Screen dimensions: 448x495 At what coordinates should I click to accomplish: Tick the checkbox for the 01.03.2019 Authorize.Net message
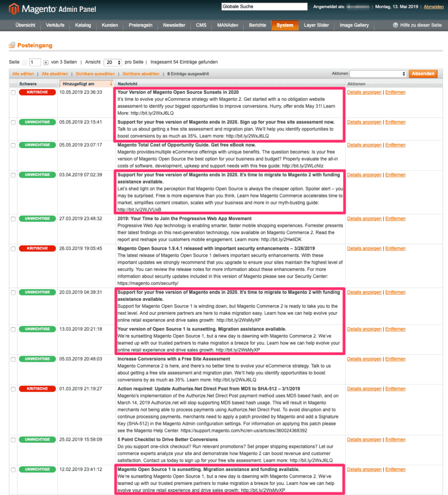click(x=13, y=389)
